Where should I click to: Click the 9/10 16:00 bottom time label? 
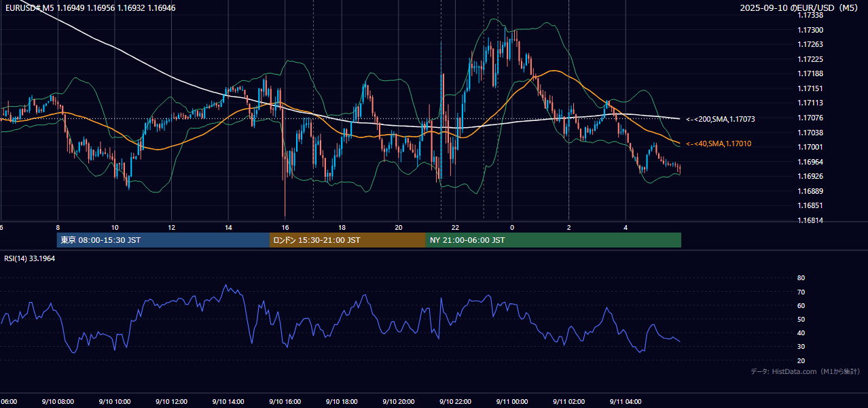285,402
